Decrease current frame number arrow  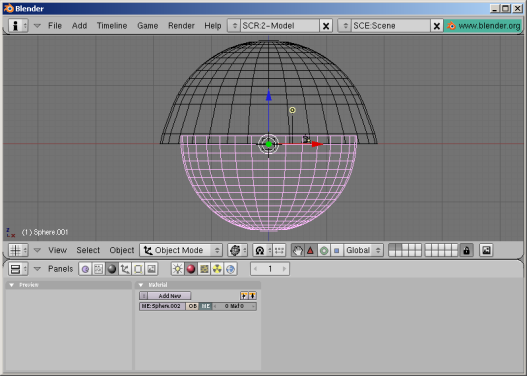[255, 269]
